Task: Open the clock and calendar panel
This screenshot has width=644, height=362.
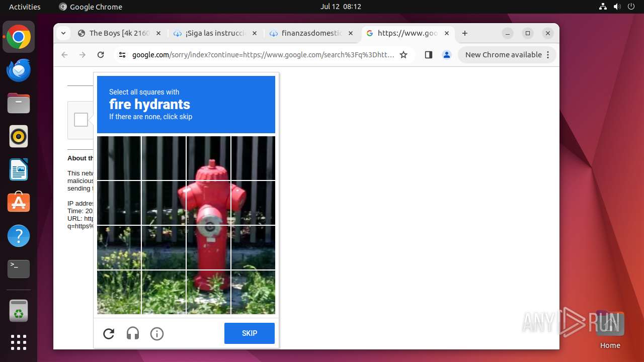Action: [x=341, y=7]
